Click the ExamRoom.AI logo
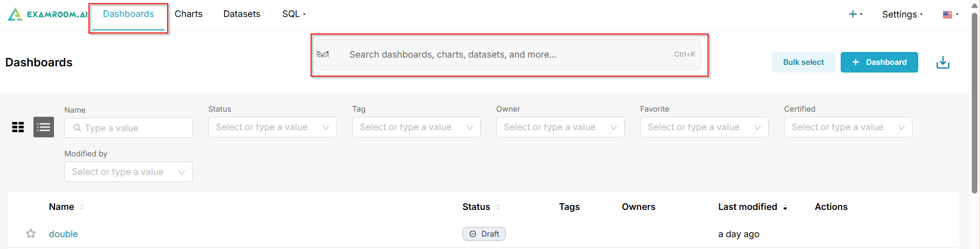This screenshot has height=249, width=980. [x=47, y=14]
